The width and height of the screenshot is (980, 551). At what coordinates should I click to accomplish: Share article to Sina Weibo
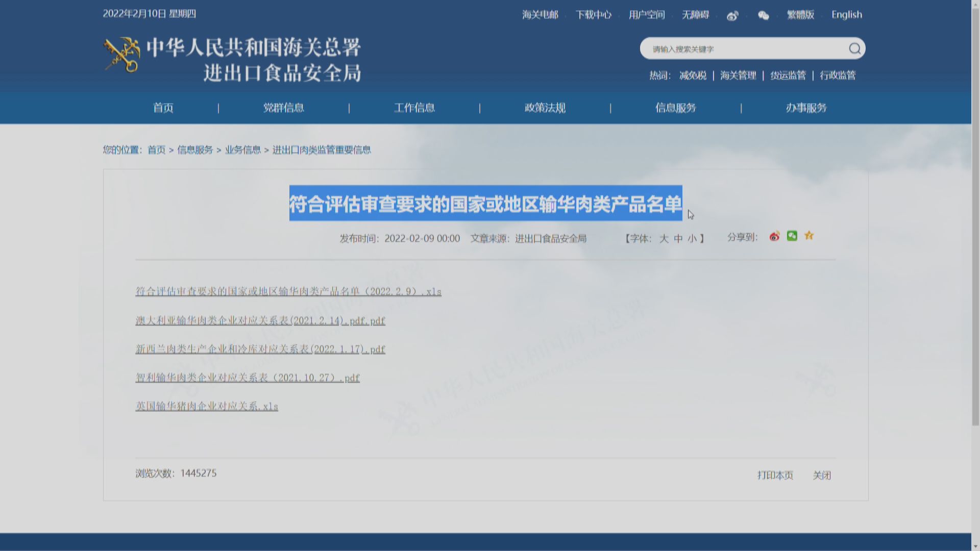[775, 236]
